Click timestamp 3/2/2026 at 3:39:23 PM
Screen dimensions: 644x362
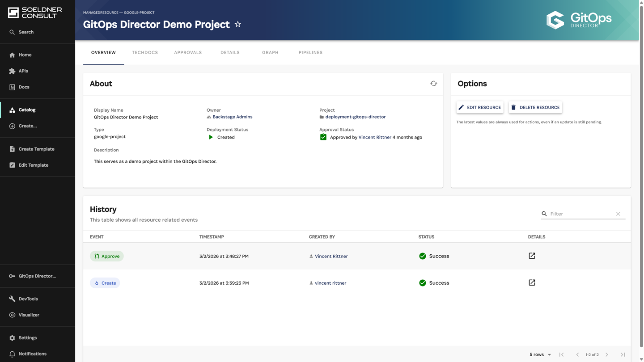[224, 283]
